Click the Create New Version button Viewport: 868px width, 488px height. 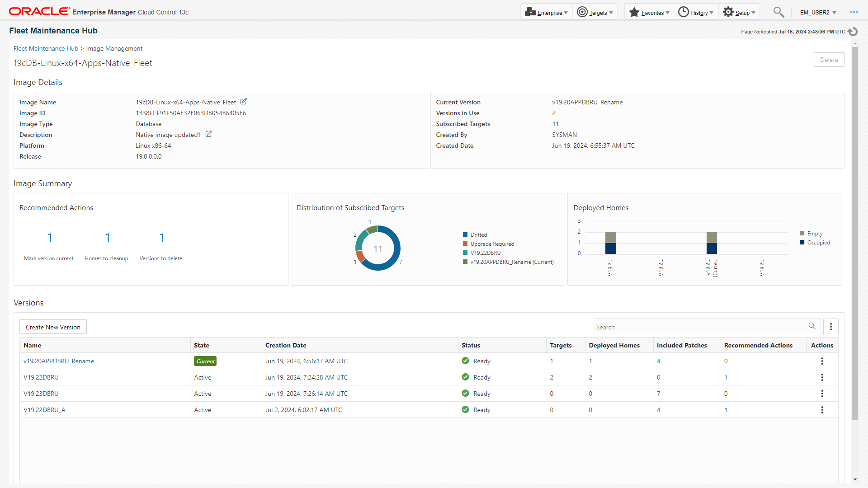53,327
